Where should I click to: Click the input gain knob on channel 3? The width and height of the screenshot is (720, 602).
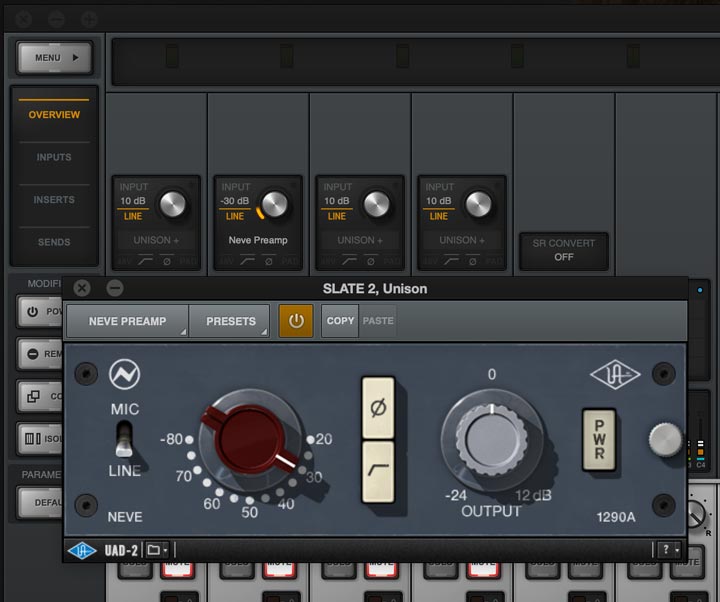377,204
